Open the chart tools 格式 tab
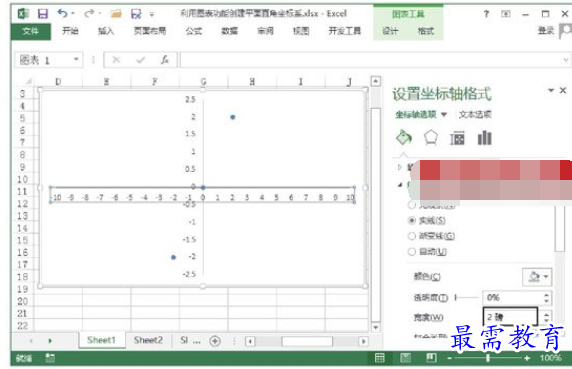The width and height of the screenshot is (572, 369). tap(426, 31)
